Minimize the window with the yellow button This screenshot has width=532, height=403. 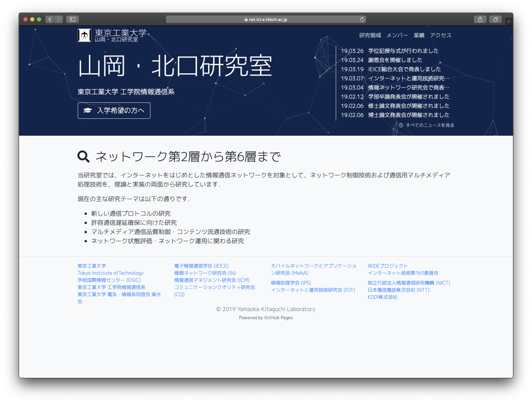point(32,19)
